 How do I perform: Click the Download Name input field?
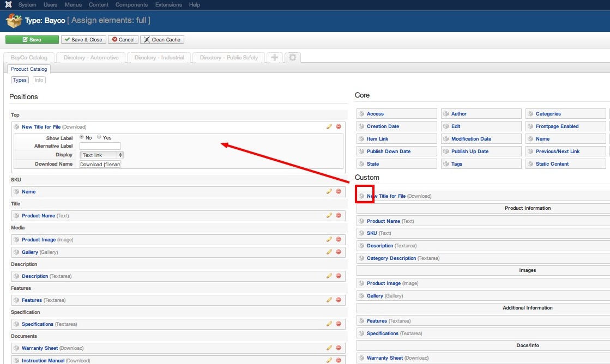point(100,164)
